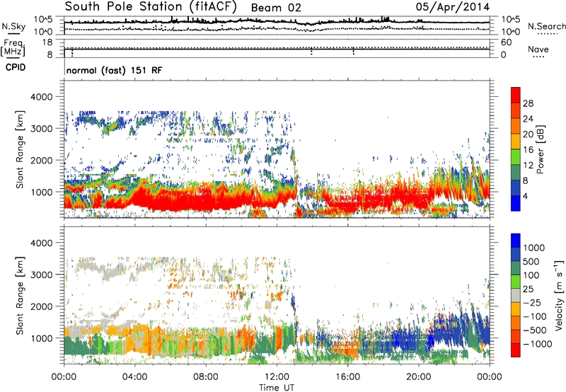Pick the Velocity colorbar segment between -500 and -100

(x=516, y=323)
